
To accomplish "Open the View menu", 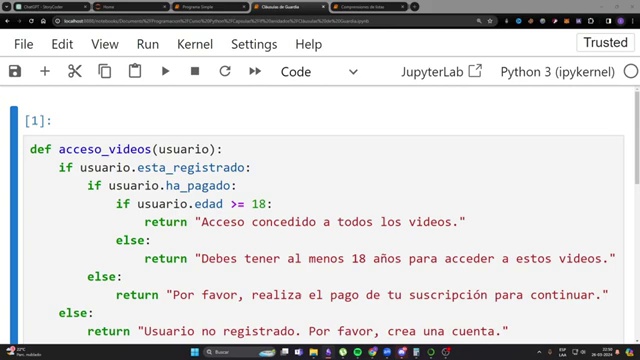I will [x=105, y=44].
